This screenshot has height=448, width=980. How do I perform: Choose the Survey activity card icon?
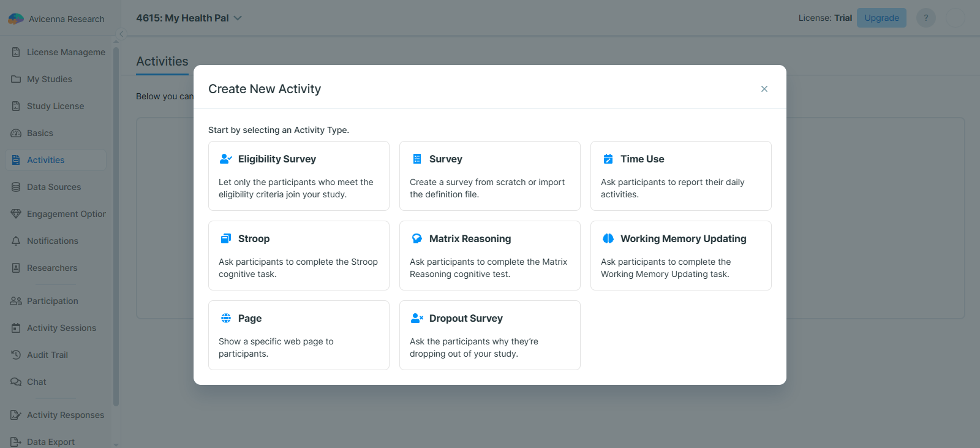417,159
